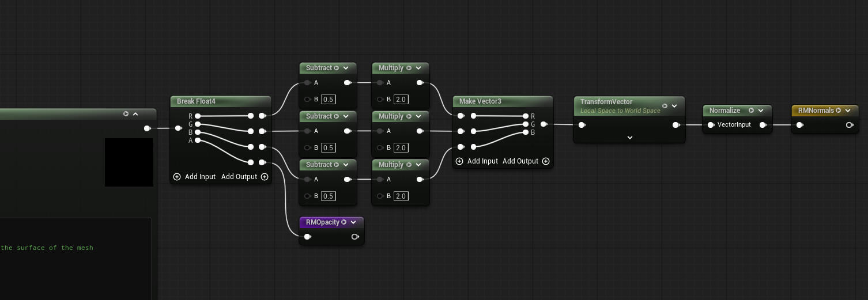Toggle the preview on the bottom Multiply node
This screenshot has width=868, height=300.
409,165
